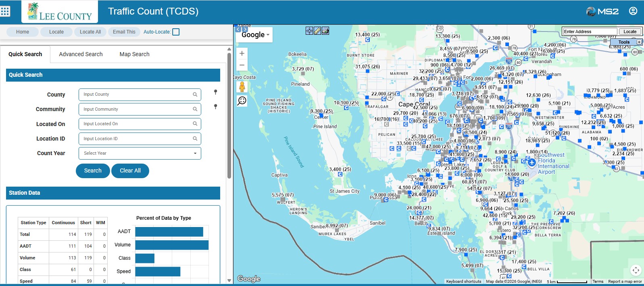This screenshot has width=644, height=286.
Task: Select the ruler measure tool on map
Action: coord(317,31)
